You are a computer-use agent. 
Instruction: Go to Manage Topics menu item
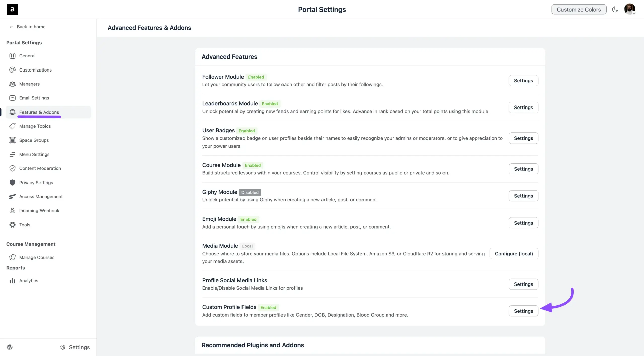[35, 126]
